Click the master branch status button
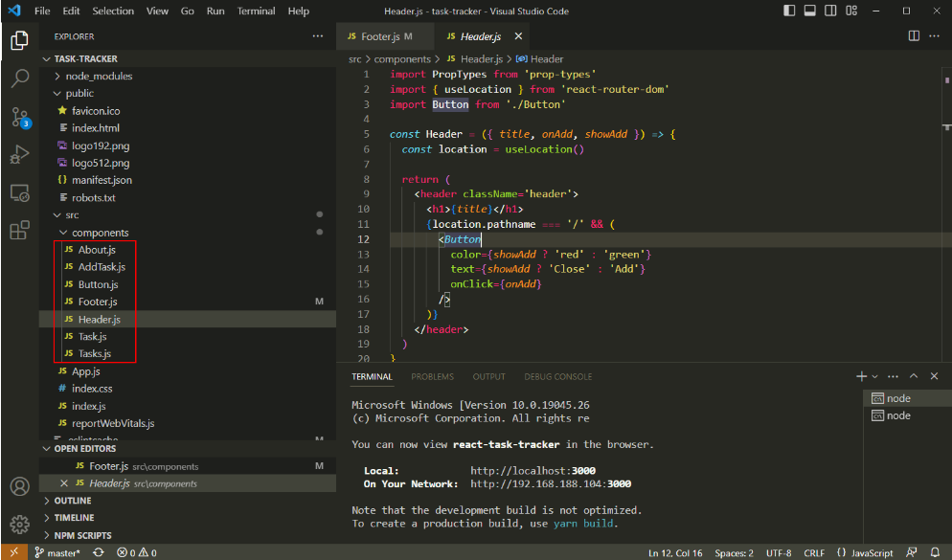The image size is (952, 560). click(57, 552)
